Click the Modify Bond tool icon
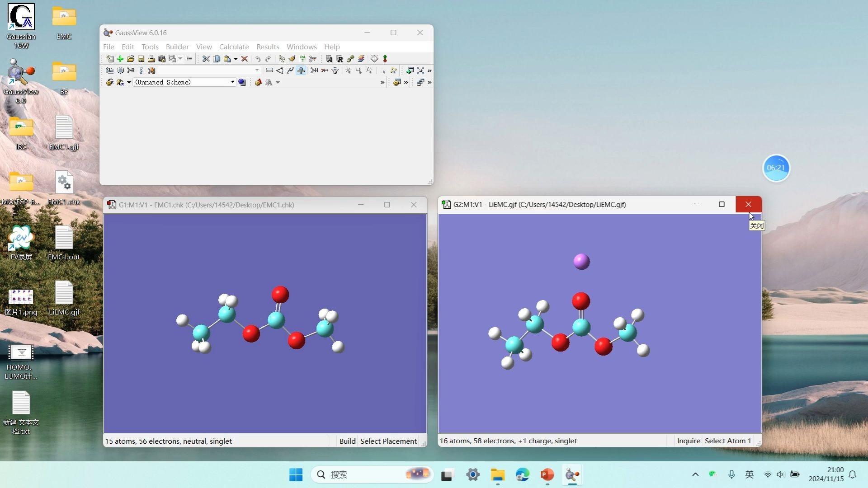The image size is (868, 488). 269,70
